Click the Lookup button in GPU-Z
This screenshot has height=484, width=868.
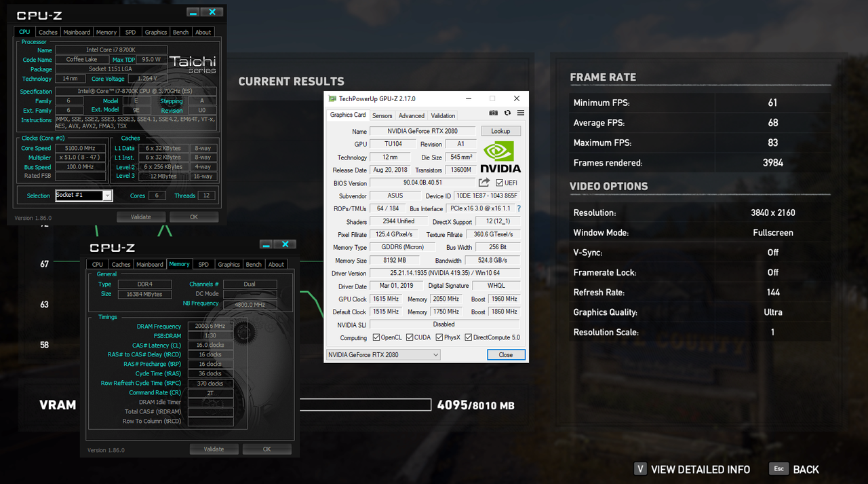(500, 131)
